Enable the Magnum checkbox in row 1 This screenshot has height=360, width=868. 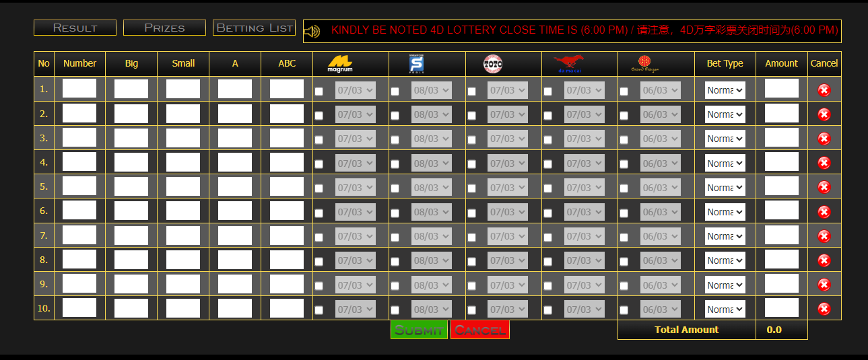click(x=319, y=92)
